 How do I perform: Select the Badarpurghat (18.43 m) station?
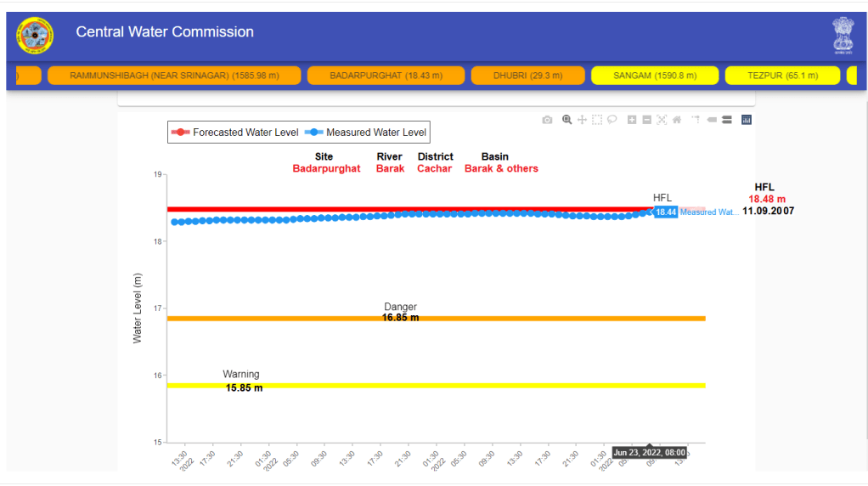(x=385, y=76)
